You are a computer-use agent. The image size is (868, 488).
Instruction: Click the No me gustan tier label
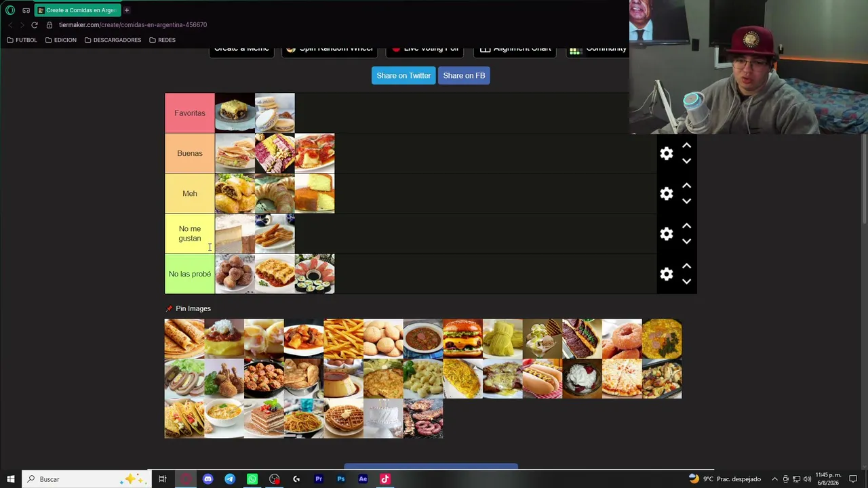(190, 234)
